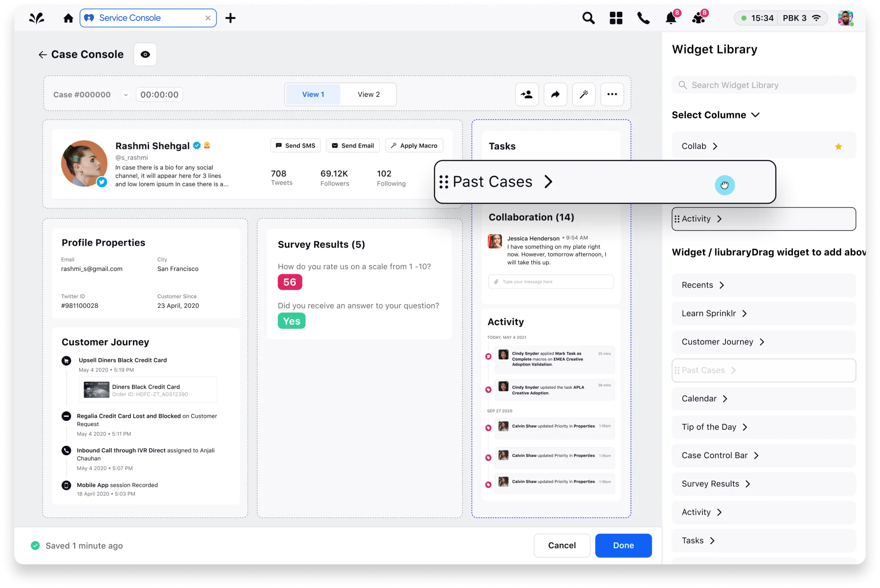Click the @s_rashmi handle
The height and width of the screenshot is (588, 880).
[x=132, y=158]
